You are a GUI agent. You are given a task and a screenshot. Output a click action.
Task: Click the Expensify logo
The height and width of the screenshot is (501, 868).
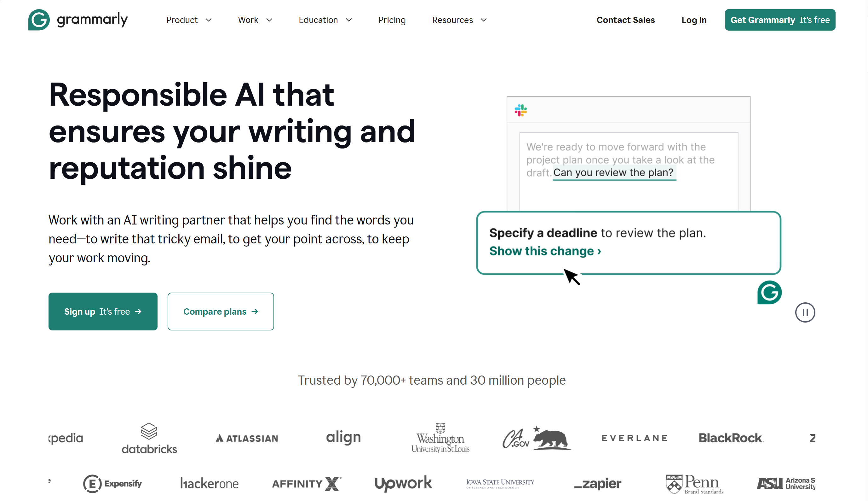tap(112, 483)
